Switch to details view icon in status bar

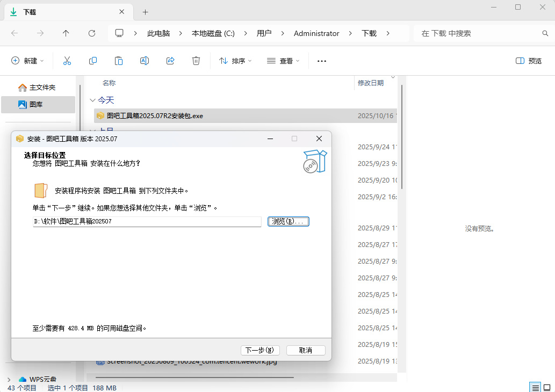(535, 388)
